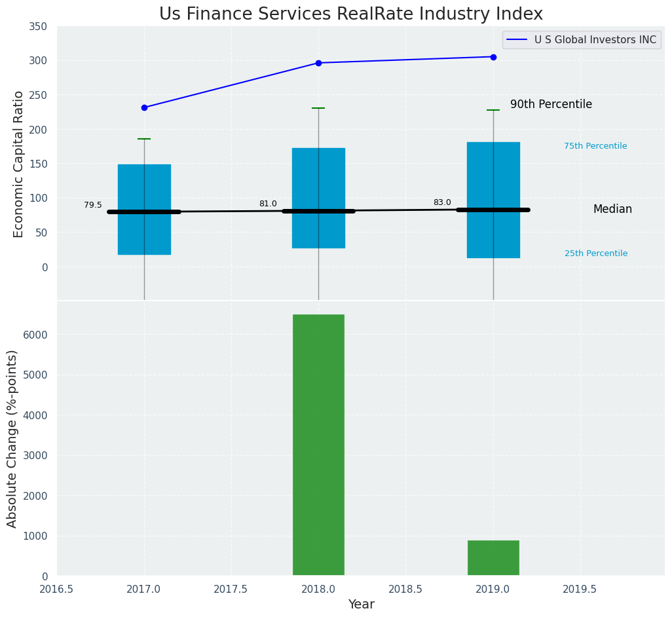Select the short green 2019 bar

click(x=493, y=558)
